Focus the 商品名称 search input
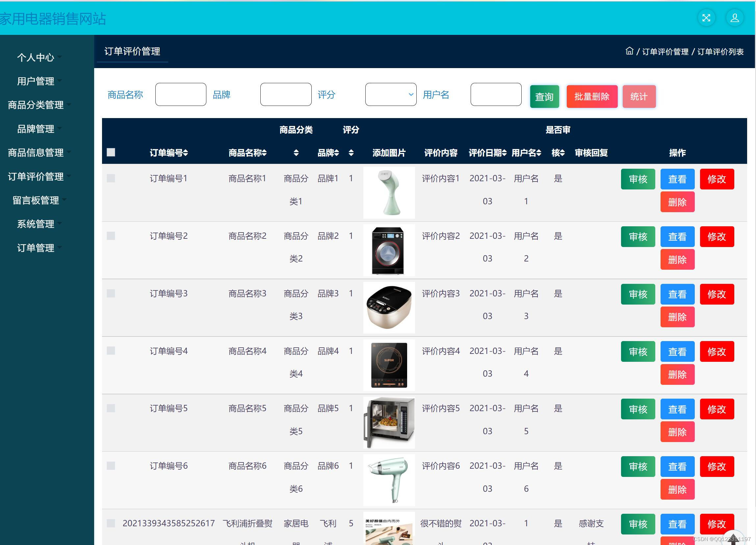Viewport: 756px width, 545px height. (180, 94)
